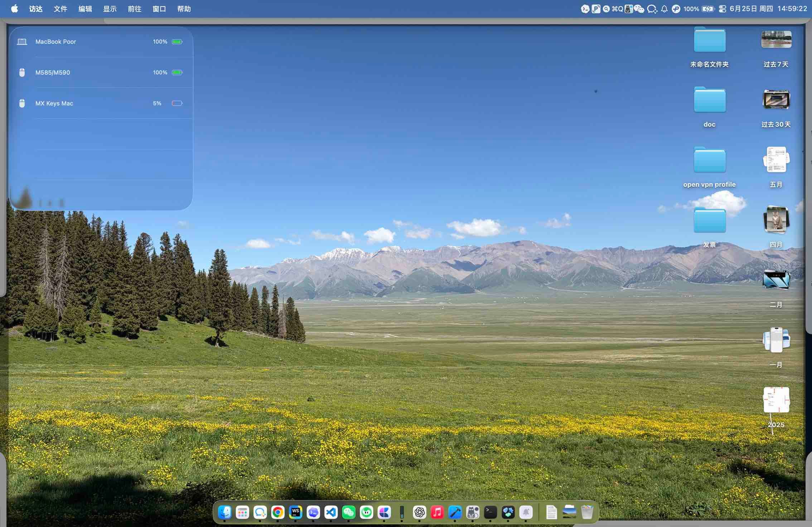Open the cat app in the Dock
Screen dimensions: 812x527
[473, 512]
